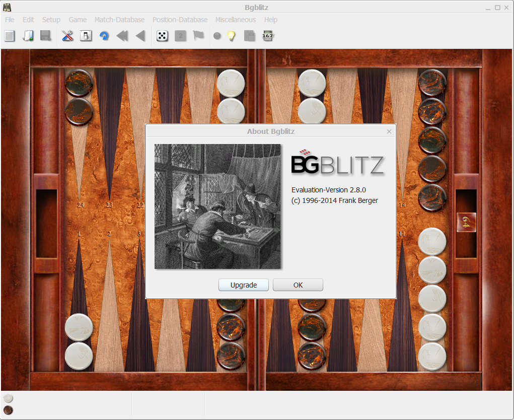Click the Bgblitz app icon in title bar
Screen dimensions: 514x420
point(7,7)
